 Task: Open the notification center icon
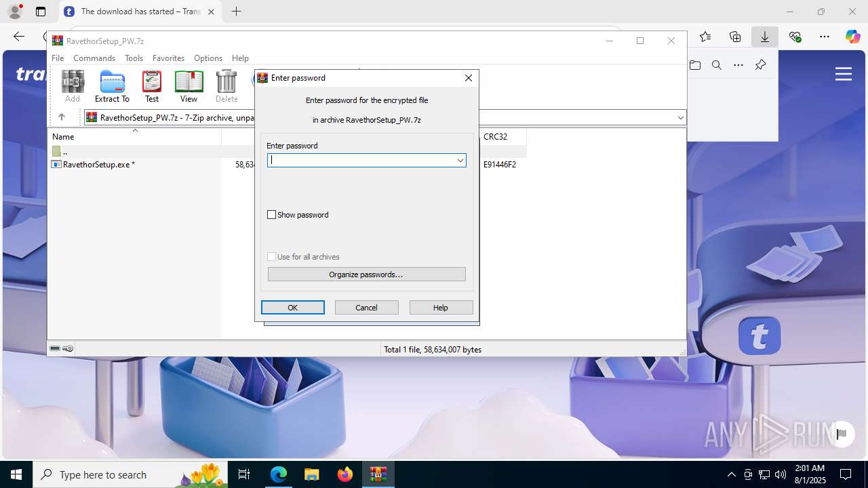(x=846, y=474)
